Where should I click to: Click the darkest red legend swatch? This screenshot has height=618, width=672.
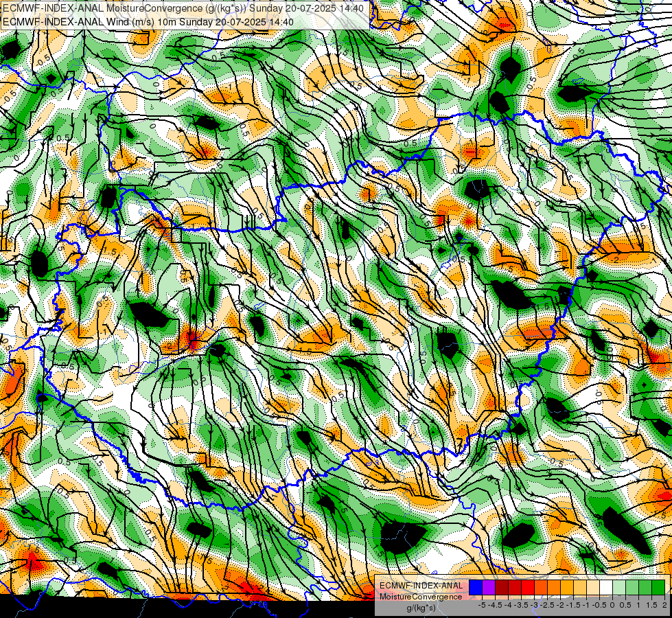[502, 588]
